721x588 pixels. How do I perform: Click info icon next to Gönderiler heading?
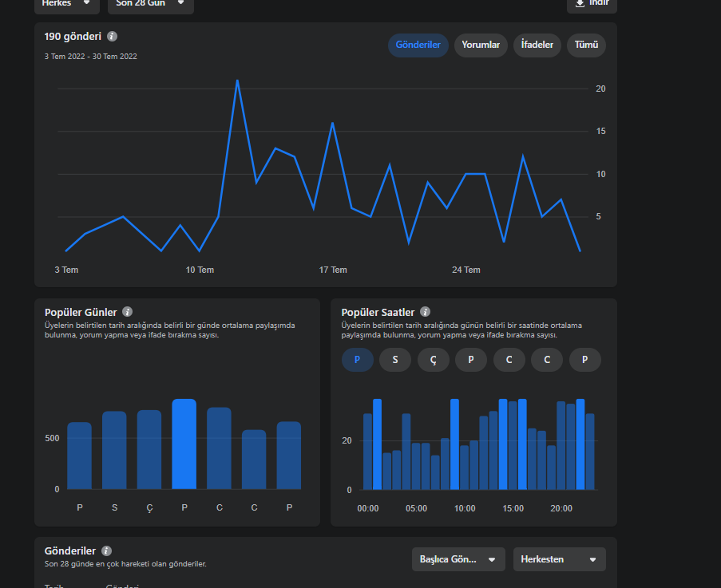(x=106, y=551)
